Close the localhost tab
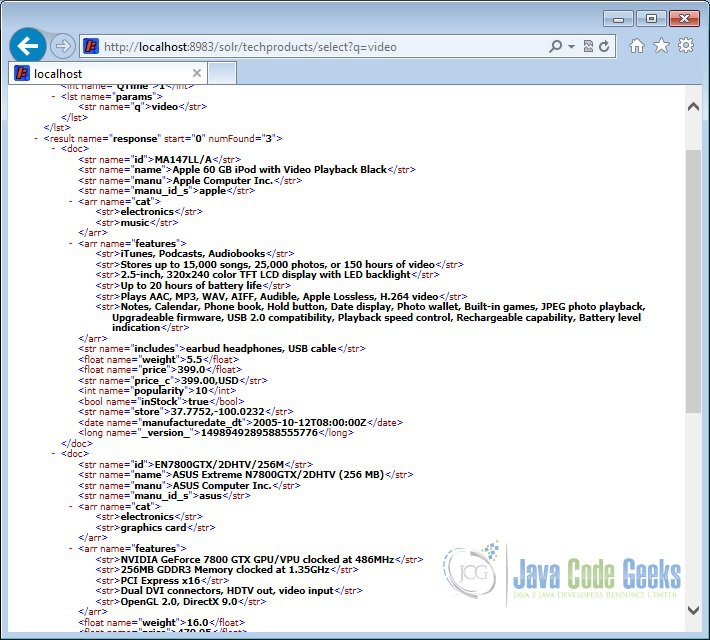Screen dimensions: 710x640 pyautogui.click(x=197, y=73)
